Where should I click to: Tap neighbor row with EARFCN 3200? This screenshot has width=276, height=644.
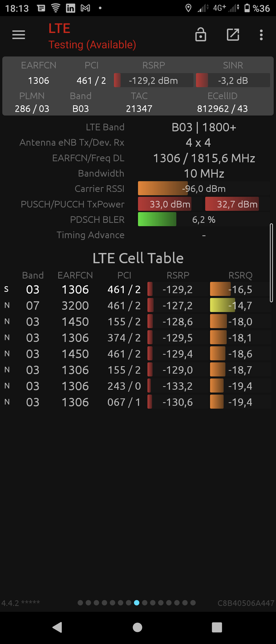[137, 305]
